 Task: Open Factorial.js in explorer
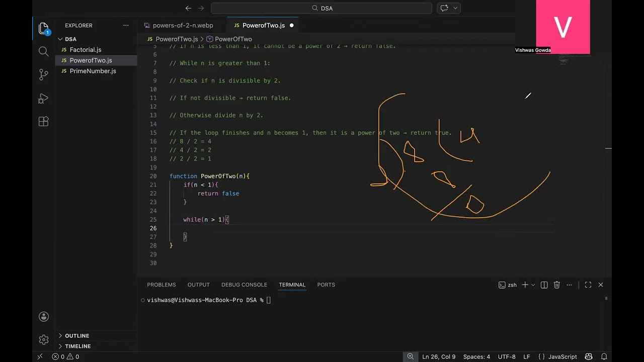click(x=86, y=50)
